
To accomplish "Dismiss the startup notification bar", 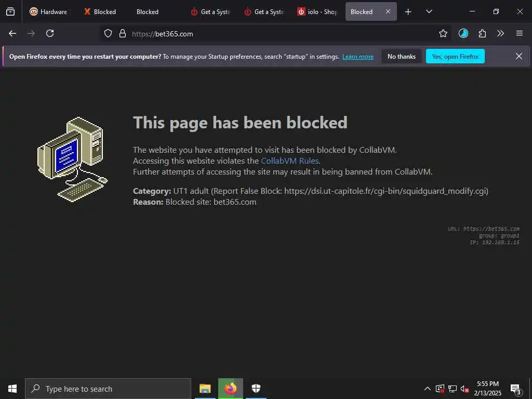I will click(x=519, y=56).
